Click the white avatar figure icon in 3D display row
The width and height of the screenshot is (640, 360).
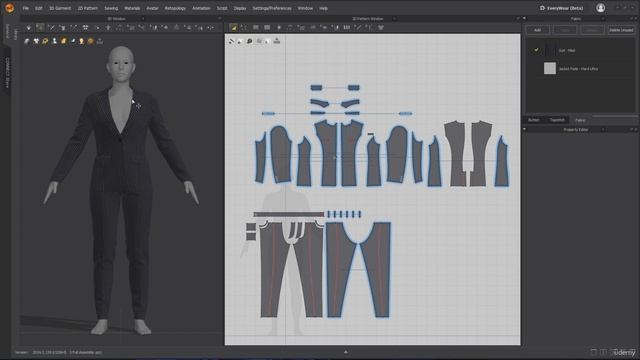(x=54, y=41)
